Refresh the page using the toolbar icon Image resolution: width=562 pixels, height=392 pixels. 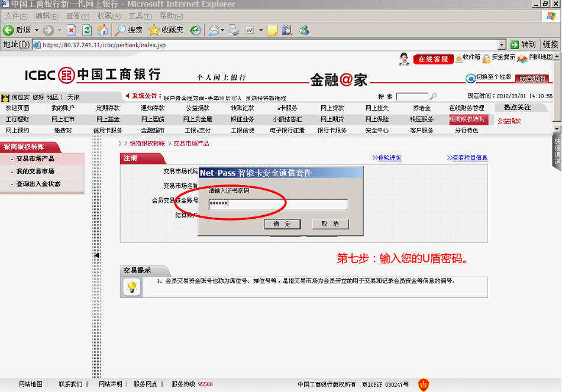(87, 30)
